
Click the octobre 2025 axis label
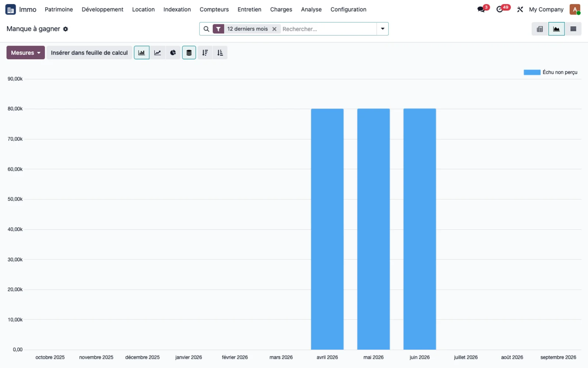point(50,357)
